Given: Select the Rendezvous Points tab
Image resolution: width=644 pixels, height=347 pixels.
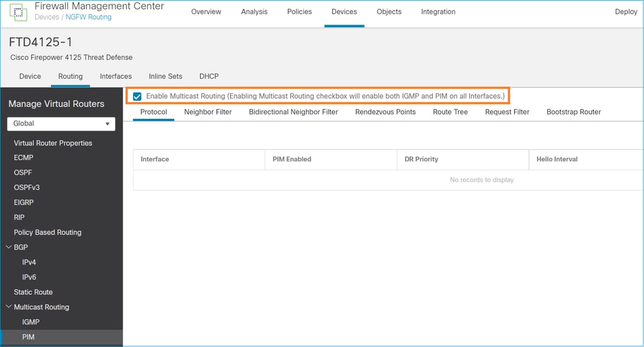Looking at the screenshot, I should pos(385,112).
